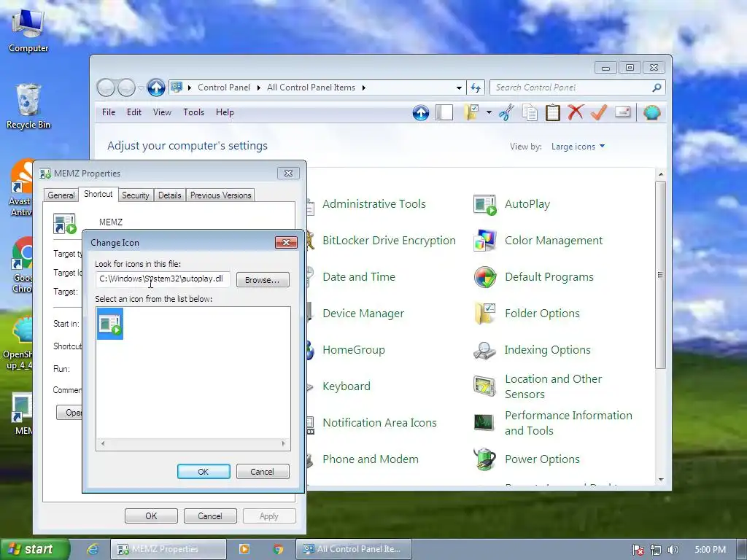747x560 pixels.
Task: Switch to the Previous Versions tab
Action: click(x=220, y=195)
